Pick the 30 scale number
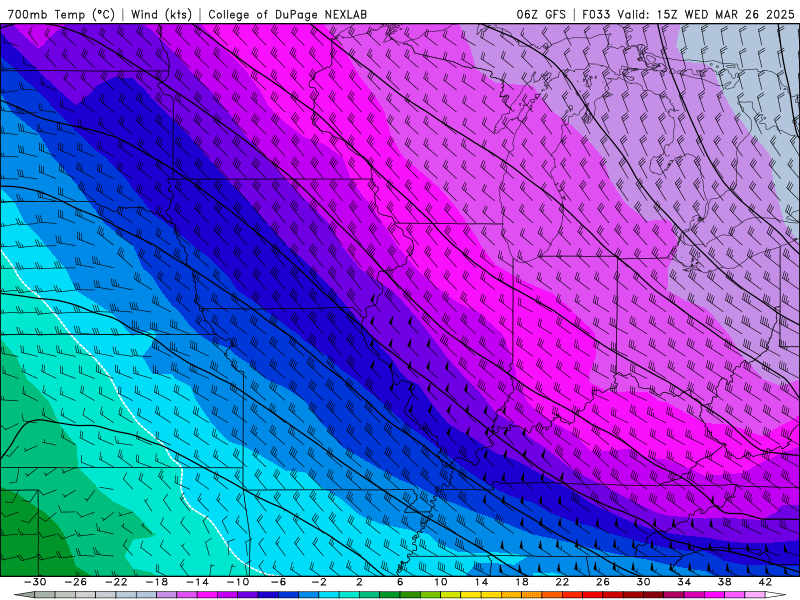 pos(643,582)
